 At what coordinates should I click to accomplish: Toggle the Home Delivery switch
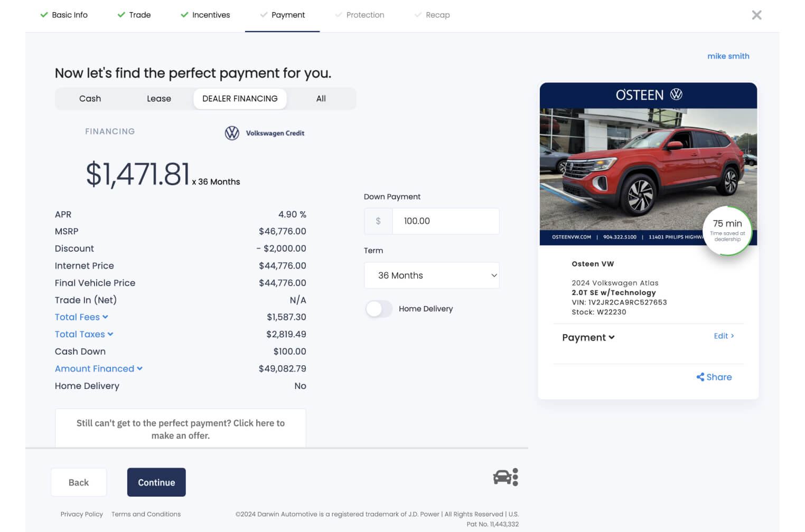(x=379, y=309)
